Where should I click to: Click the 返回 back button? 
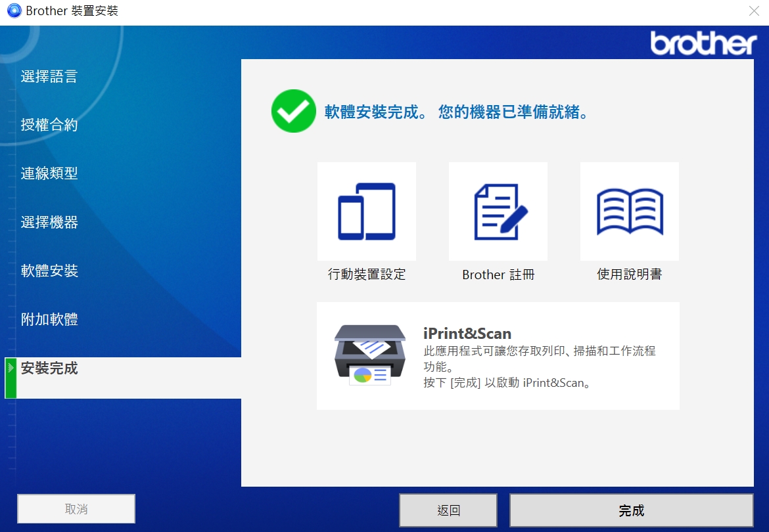[448, 510]
